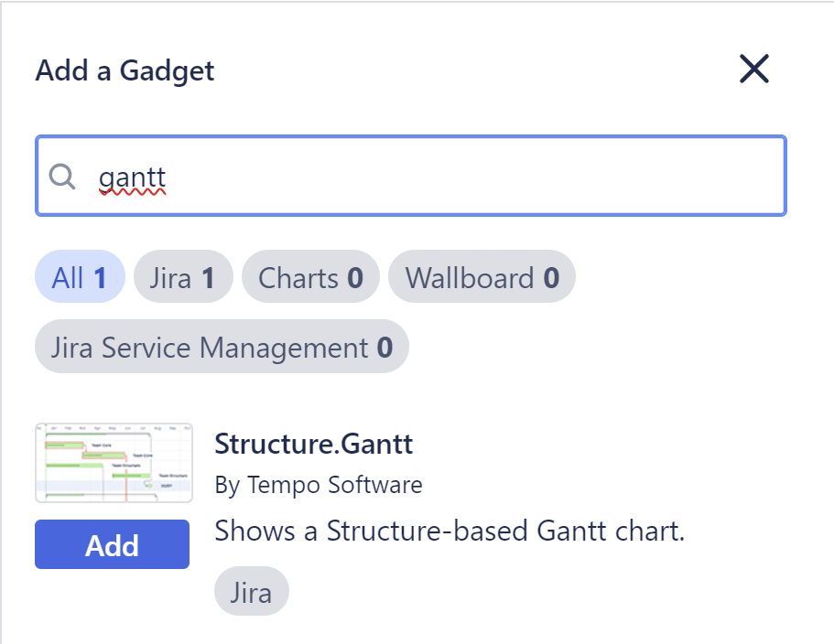Click the count badge on All chip
Image resolution: width=834 pixels, height=644 pixels.
(x=102, y=276)
